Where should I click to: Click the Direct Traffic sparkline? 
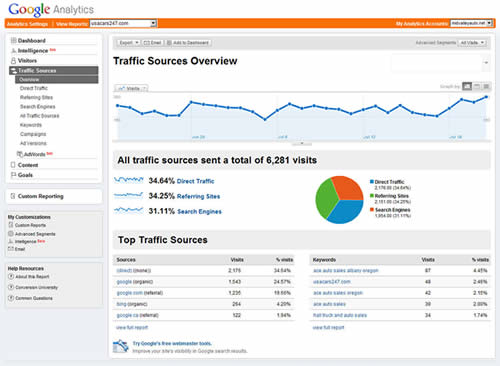tap(128, 180)
